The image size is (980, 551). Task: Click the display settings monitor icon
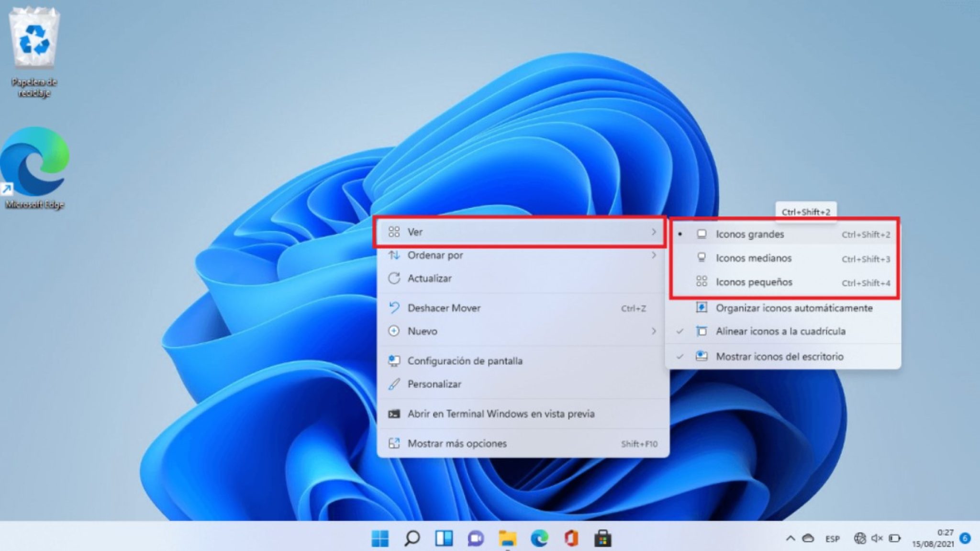(x=394, y=361)
